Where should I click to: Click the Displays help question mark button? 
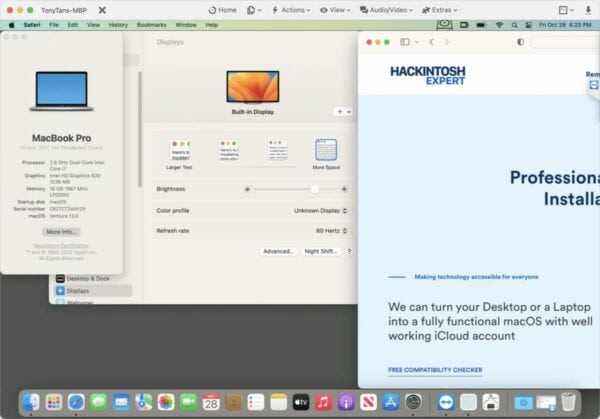click(x=349, y=251)
